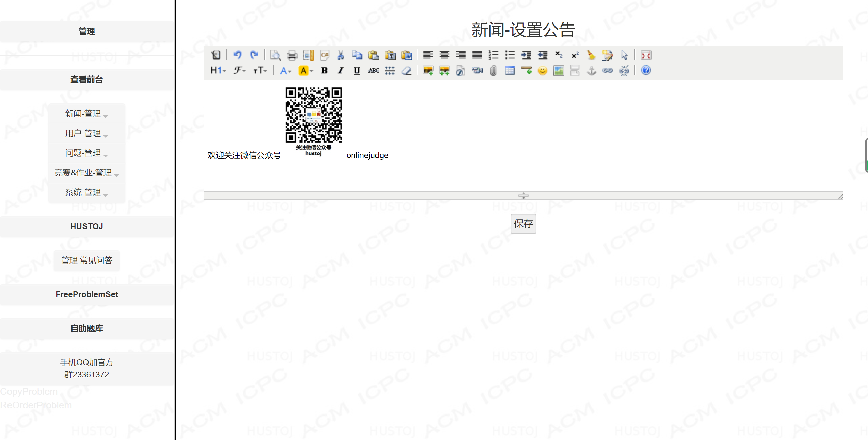The image size is (868, 440).
Task: Copy the selected content
Action: pyautogui.click(x=357, y=55)
